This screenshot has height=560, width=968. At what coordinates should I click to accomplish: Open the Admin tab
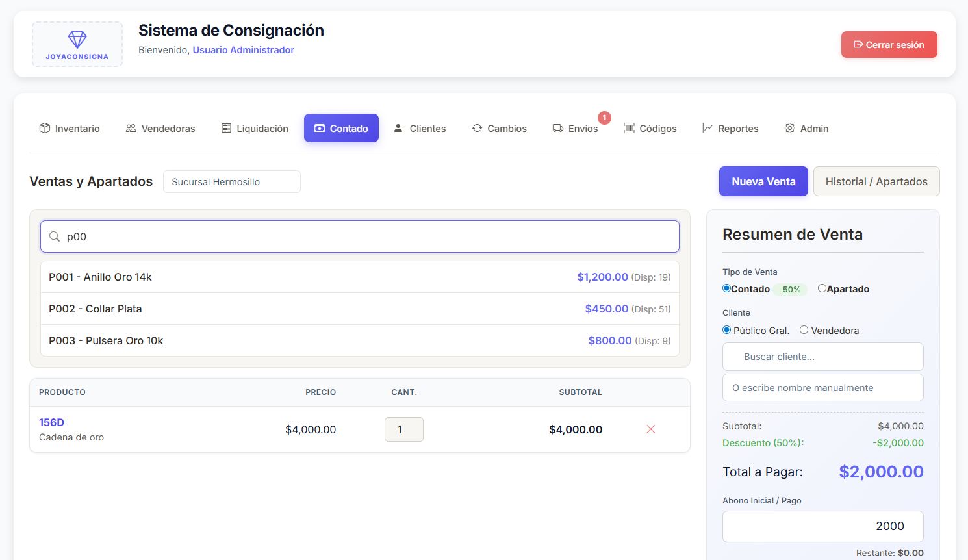[806, 128]
